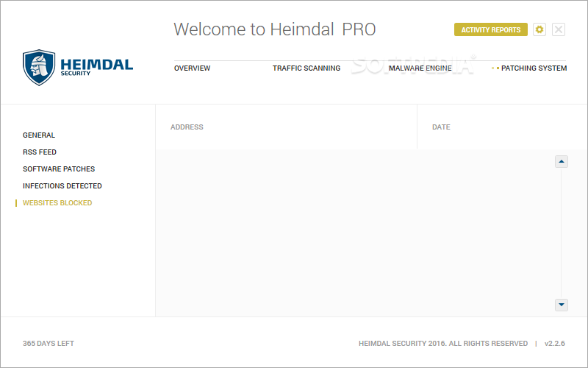Switch to the Overview tab
This screenshot has height=368, width=588.
[x=192, y=68]
